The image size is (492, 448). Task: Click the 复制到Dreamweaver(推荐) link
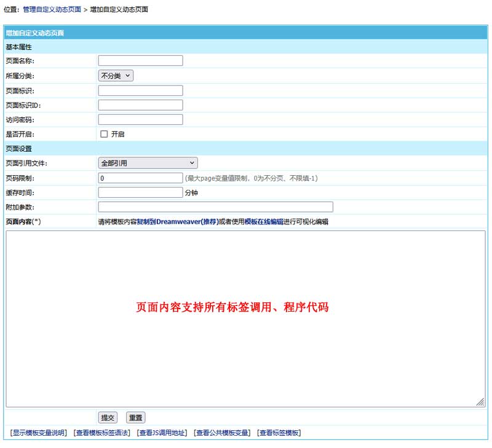coord(177,222)
